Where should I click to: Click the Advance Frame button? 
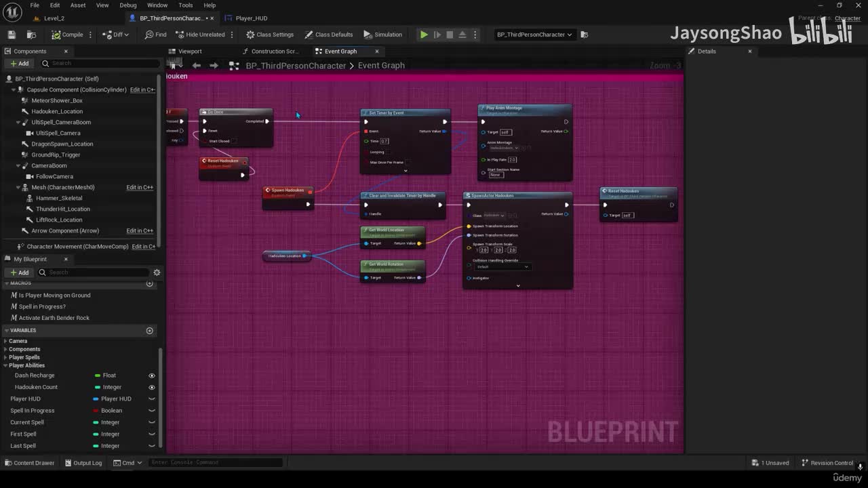tap(437, 35)
